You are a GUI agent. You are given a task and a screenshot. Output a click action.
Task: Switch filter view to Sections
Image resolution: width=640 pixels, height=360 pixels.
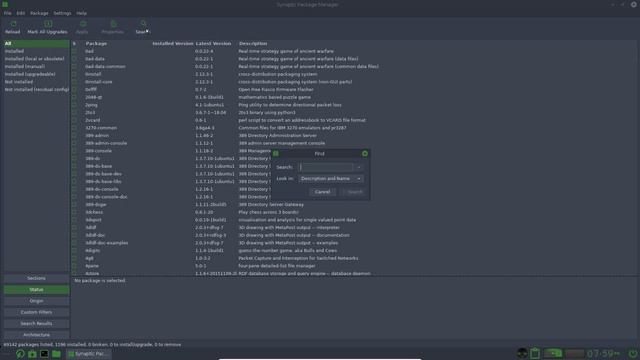(36, 278)
